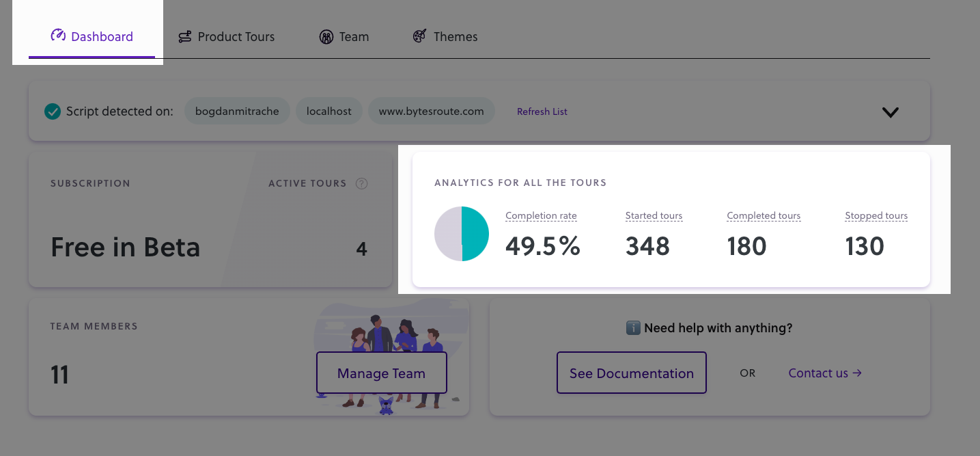Click the completion rate pie chart
980x456 pixels.
(462, 234)
